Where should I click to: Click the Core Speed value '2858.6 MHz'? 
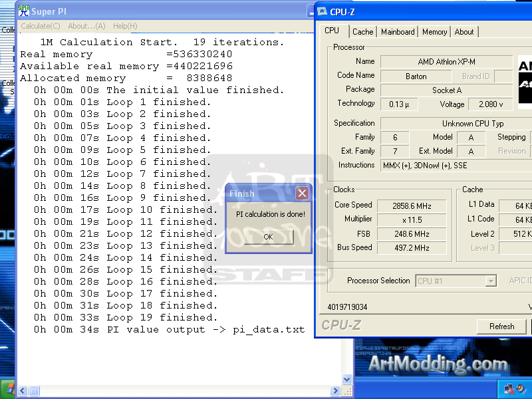point(412,206)
